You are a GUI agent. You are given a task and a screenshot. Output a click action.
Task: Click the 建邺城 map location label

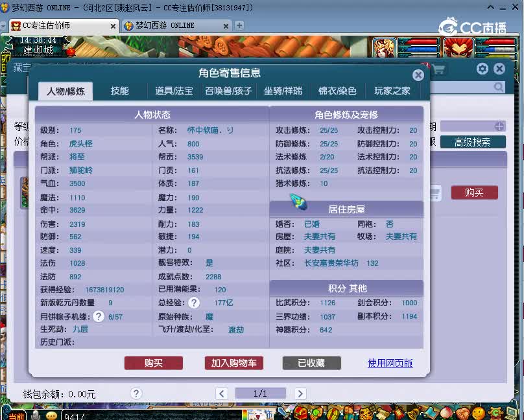(x=38, y=51)
